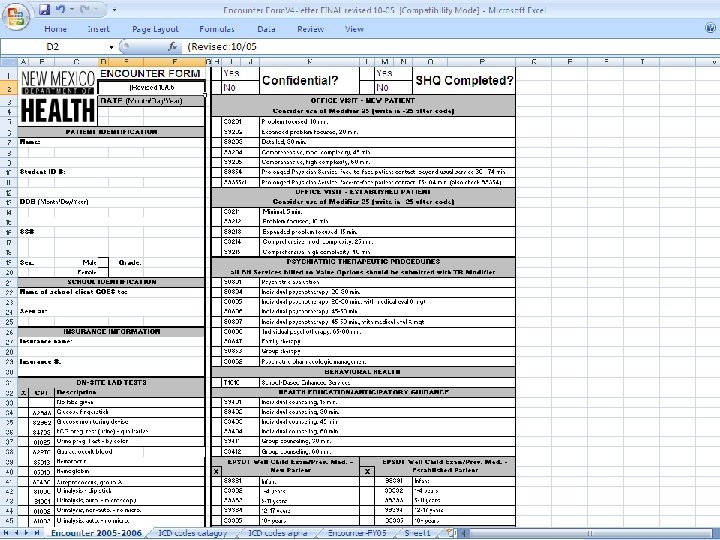This screenshot has width=720, height=540.
Task: Click the SCHOOL IDENTIFICATION header cell
Action: 111,282
